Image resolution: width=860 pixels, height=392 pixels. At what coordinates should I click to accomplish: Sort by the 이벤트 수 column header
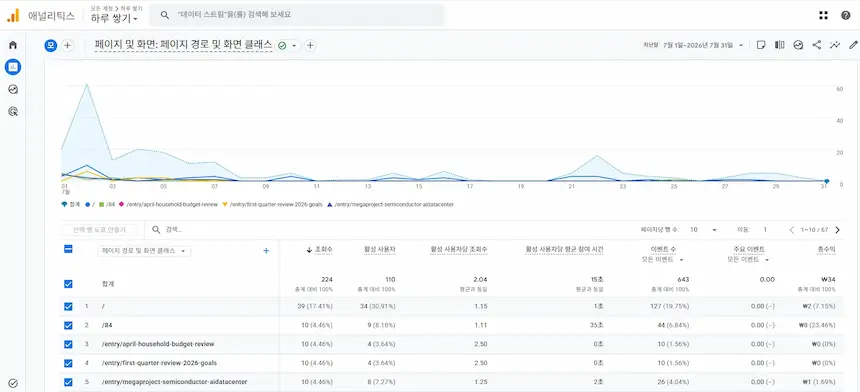(663, 249)
